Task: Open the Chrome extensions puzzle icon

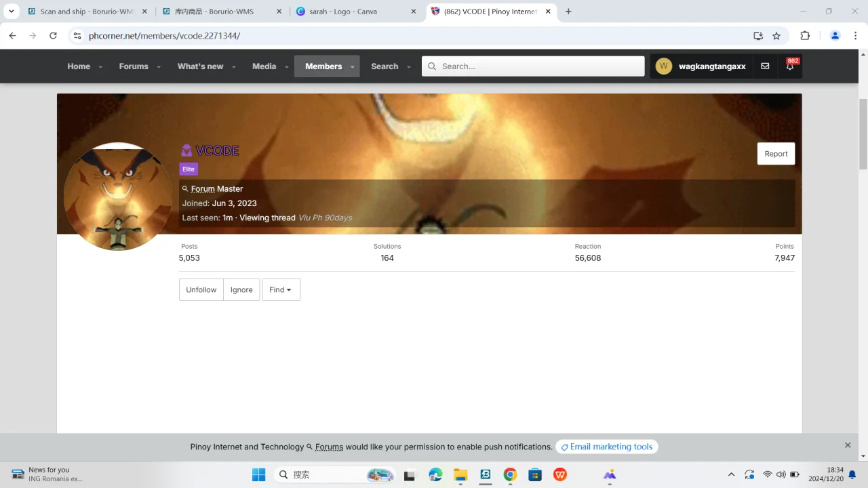Action: point(805,36)
